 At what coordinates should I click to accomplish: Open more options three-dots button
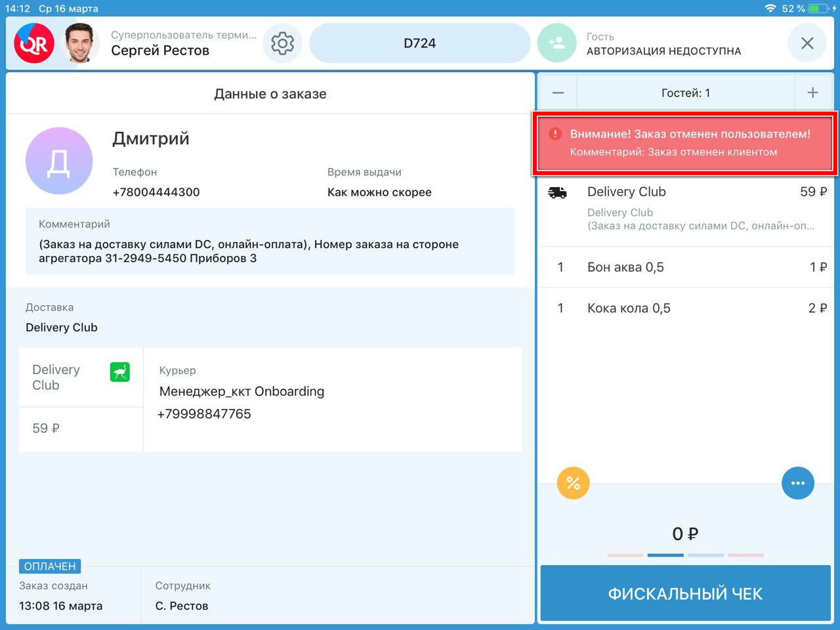click(798, 484)
